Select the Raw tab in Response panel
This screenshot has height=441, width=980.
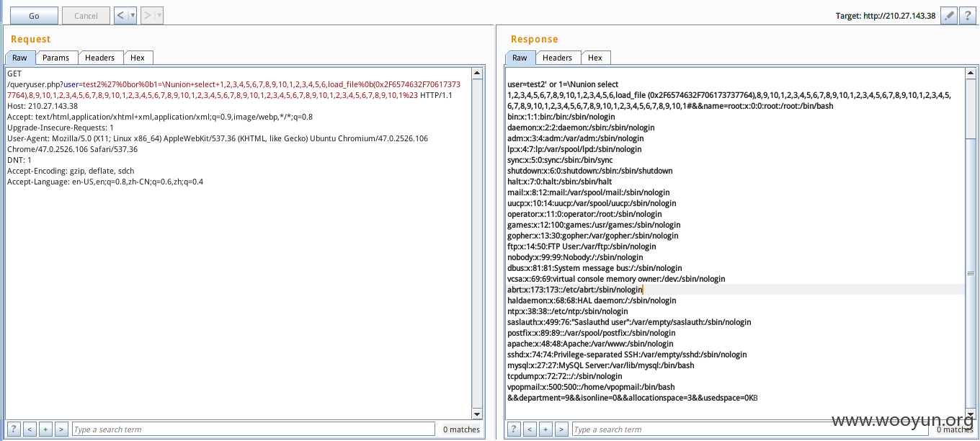point(520,58)
